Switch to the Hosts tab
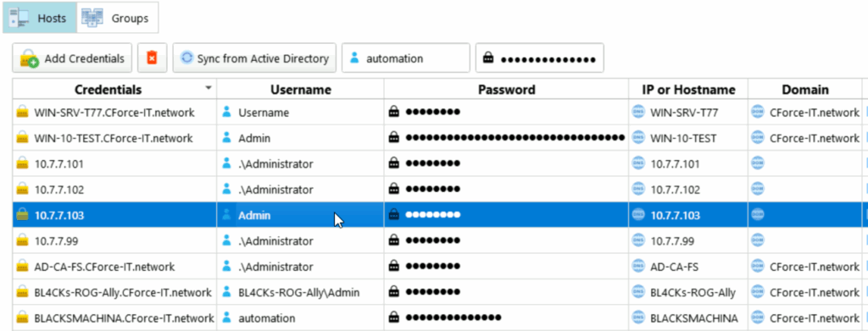 pyautogui.click(x=40, y=18)
